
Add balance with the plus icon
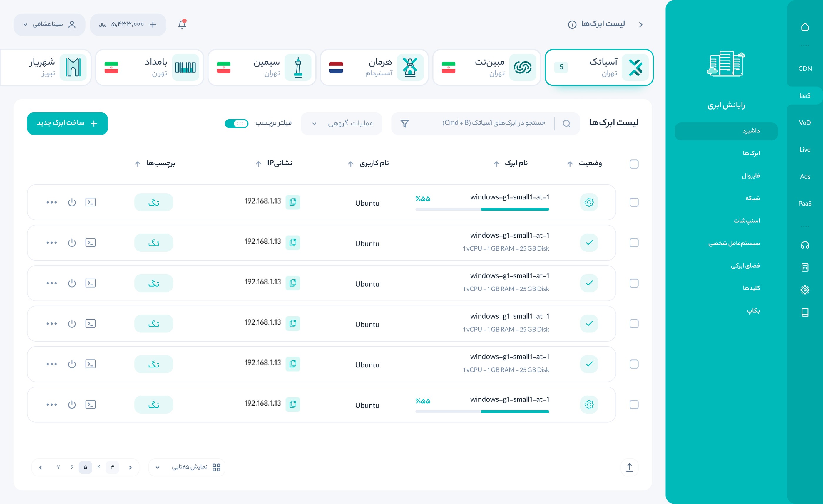153,25
